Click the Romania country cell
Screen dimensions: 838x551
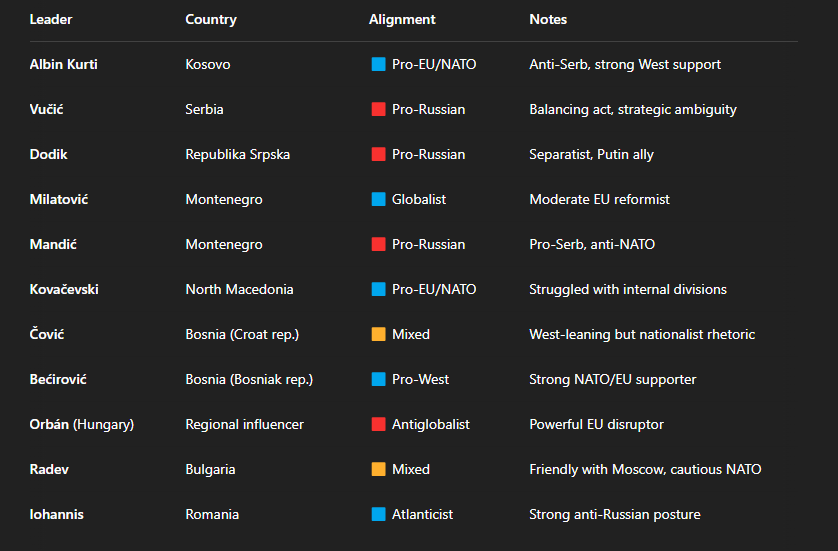[212, 514]
